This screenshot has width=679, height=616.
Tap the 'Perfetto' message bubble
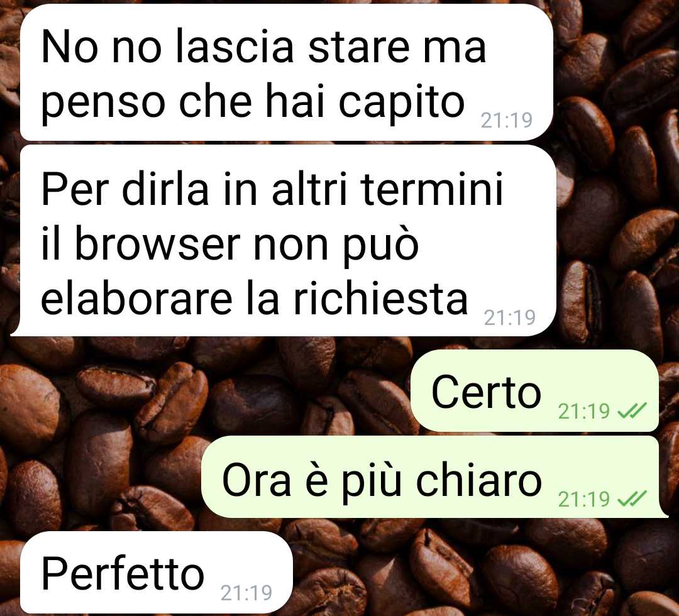point(157,572)
